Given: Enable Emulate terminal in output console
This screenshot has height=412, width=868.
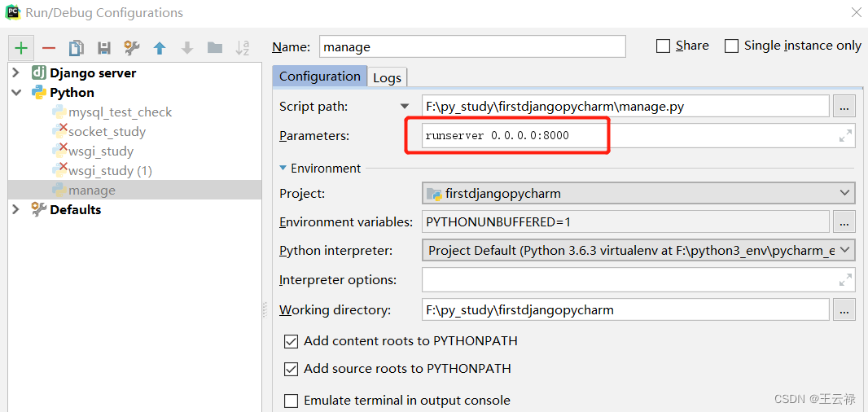Looking at the screenshot, I should click(291, 401).
